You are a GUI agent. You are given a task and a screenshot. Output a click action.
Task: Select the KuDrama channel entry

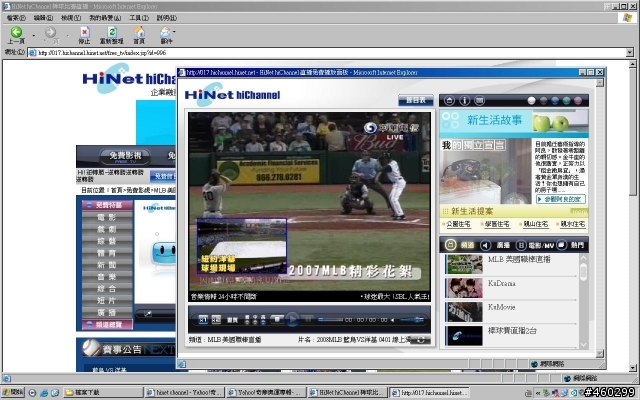point(510,288)
